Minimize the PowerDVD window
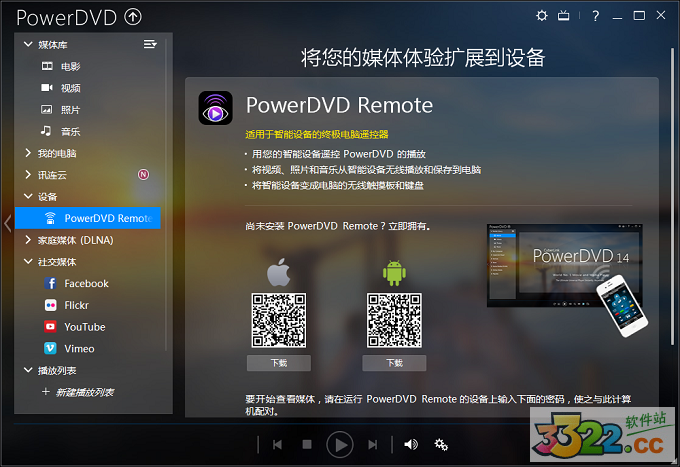680x467 pixels. (x=617, y=16)
